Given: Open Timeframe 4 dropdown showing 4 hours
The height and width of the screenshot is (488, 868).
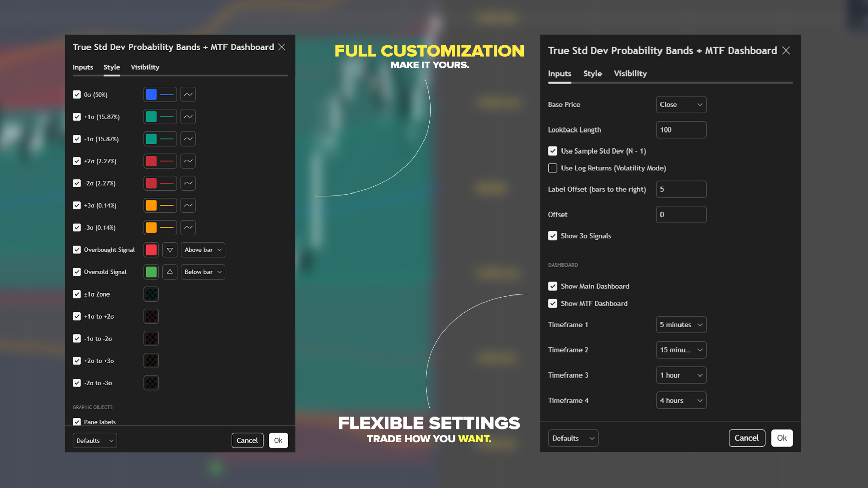Looking at the screenshot, I should [x=681, y=400].
